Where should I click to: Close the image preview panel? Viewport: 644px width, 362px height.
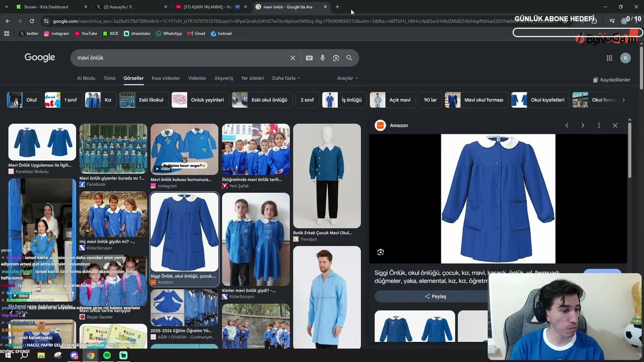(x=615, y=125)
